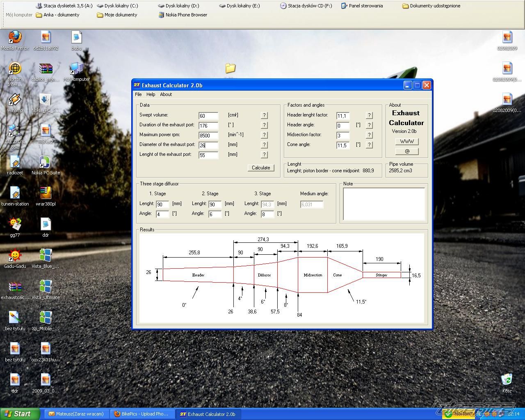
Task: Click help button for Maximum power rpm
Action: click(x=264, y=135)
